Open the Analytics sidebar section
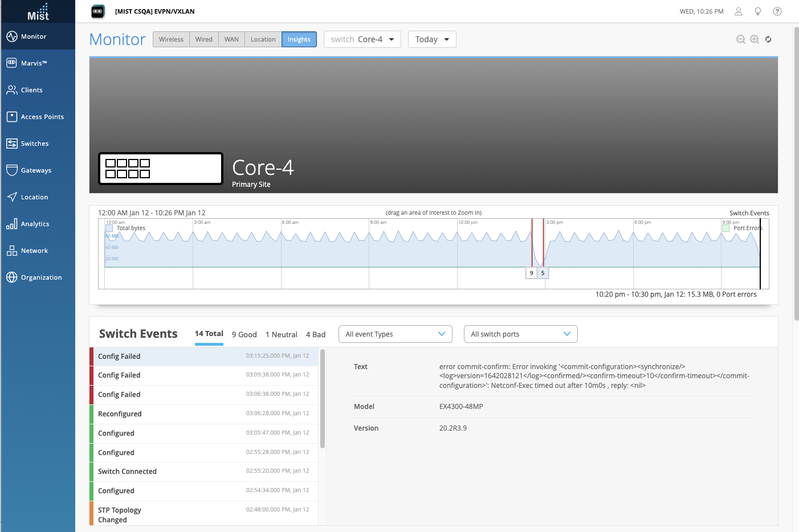The image size is (799, 532). [35, 224]
